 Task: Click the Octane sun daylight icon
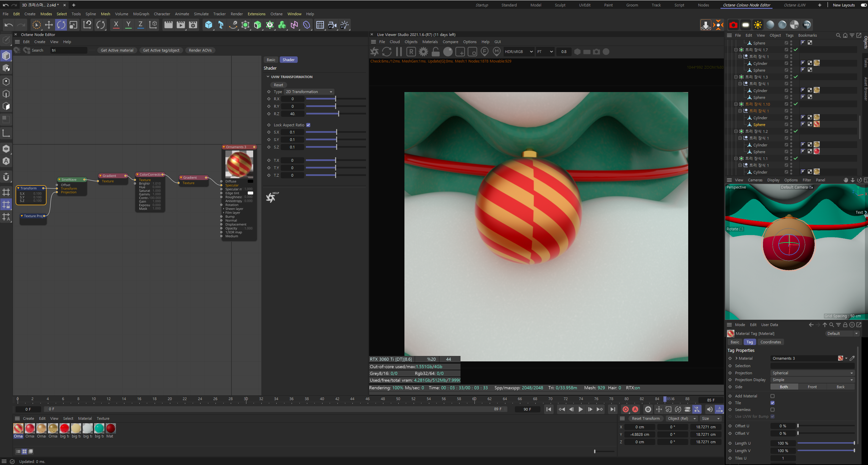point(758,25)
